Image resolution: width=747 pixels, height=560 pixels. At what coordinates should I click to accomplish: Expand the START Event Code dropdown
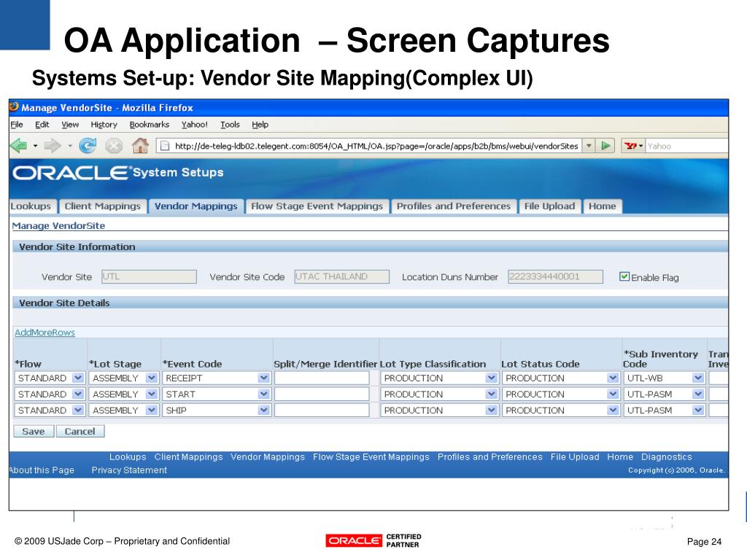tap(263, 394)
